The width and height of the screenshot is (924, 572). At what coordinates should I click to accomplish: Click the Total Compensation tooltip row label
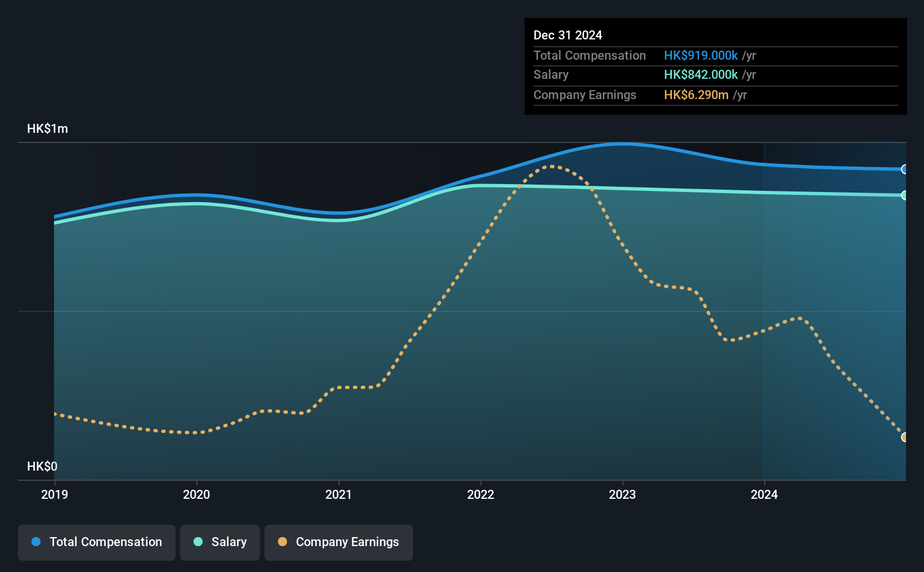(590, 55)
